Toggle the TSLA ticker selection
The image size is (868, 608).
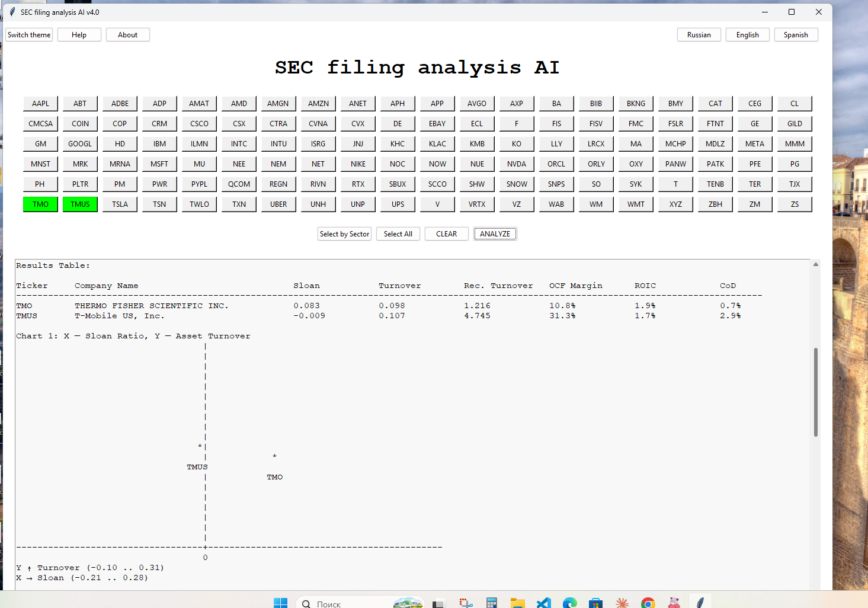tap(120, 204)
